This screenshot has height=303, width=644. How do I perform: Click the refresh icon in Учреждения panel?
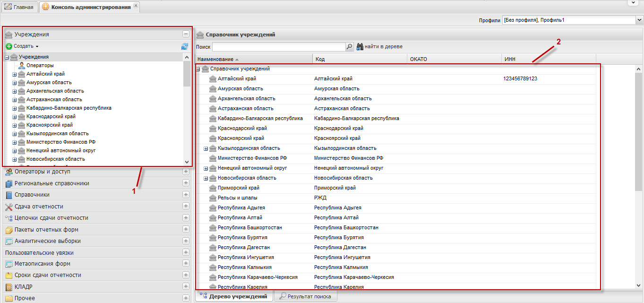click(184, 46)
